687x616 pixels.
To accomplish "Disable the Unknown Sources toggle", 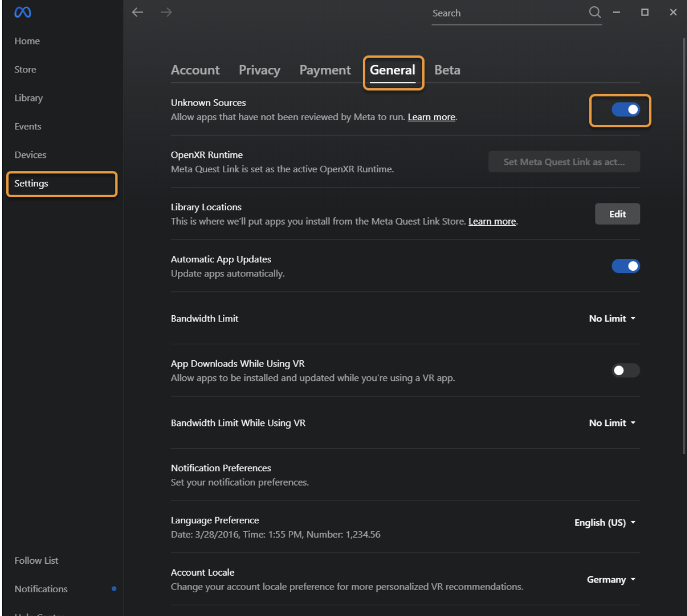I will tap(626, 109).
